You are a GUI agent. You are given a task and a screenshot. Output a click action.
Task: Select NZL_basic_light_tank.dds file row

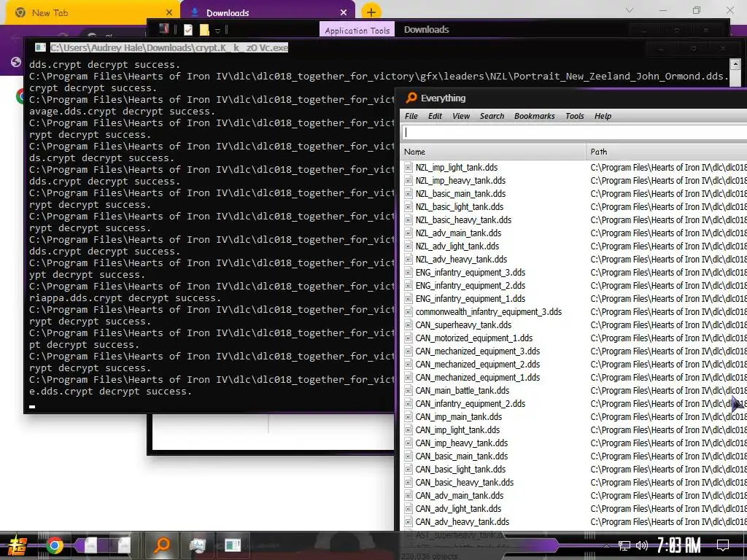click(573, 206)
